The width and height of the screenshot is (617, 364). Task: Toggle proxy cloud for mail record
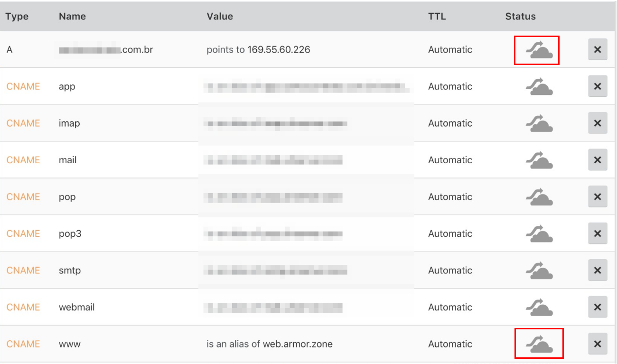[539, 160]
